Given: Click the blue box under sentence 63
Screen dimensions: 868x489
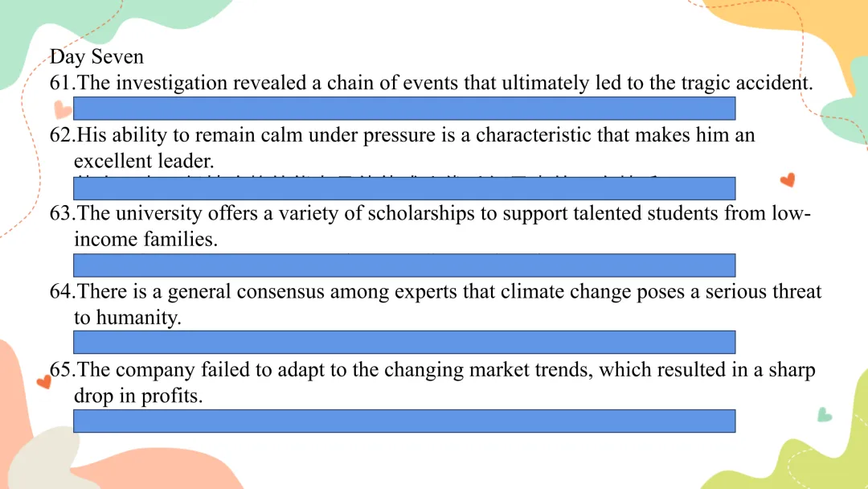Looking at the screenshot, I should click(404, 265).
